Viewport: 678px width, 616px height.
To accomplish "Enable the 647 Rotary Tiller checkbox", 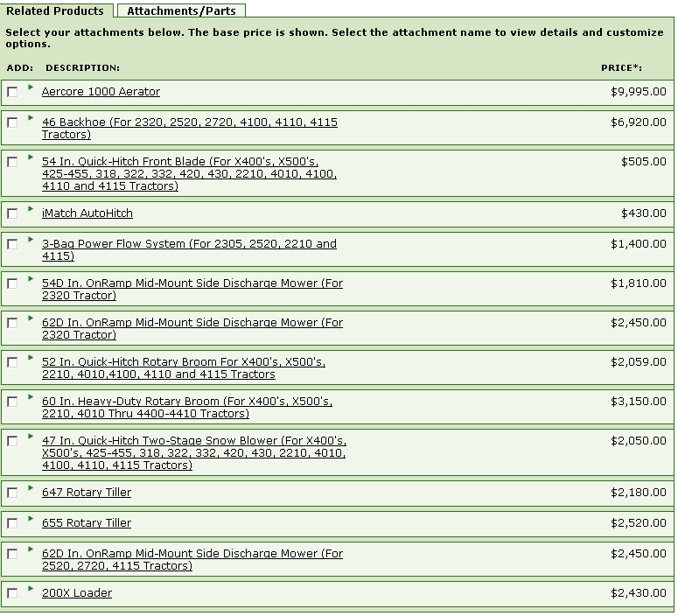I will [x=12, y=493].
